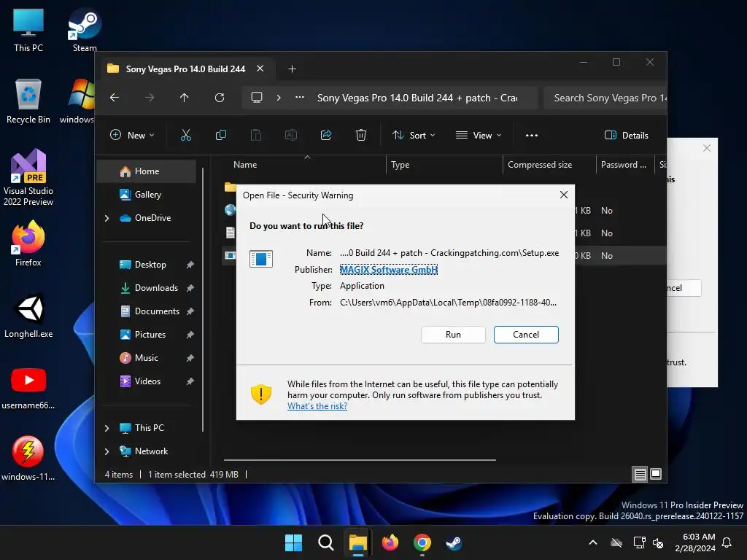This screenshot has height=560, width=747.
Task: Open Desktop in Quick access
Action: tap(150, 264)
